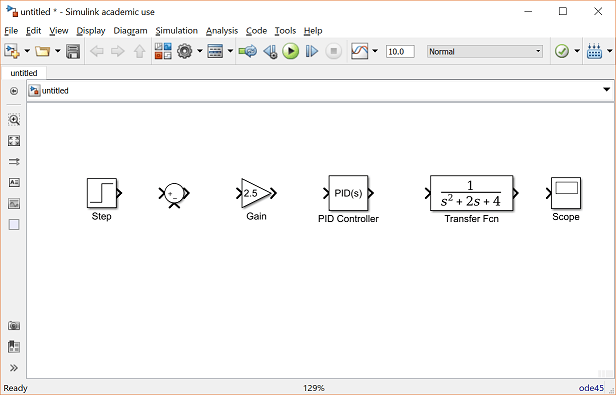Open the Library Browser icon

click(x=163, y=51)
